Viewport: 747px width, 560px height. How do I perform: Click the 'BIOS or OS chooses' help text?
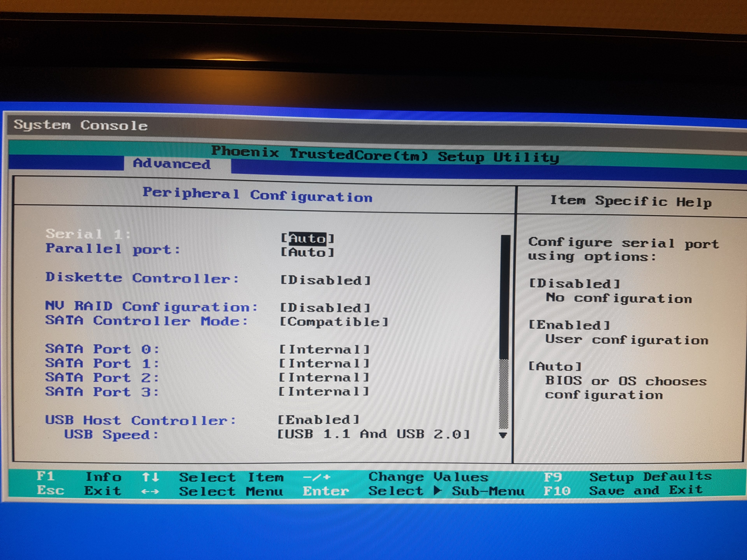tap(626, 381)
